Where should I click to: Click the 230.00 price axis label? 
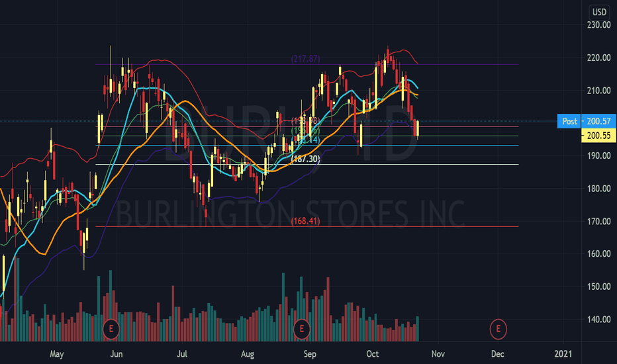598,25
